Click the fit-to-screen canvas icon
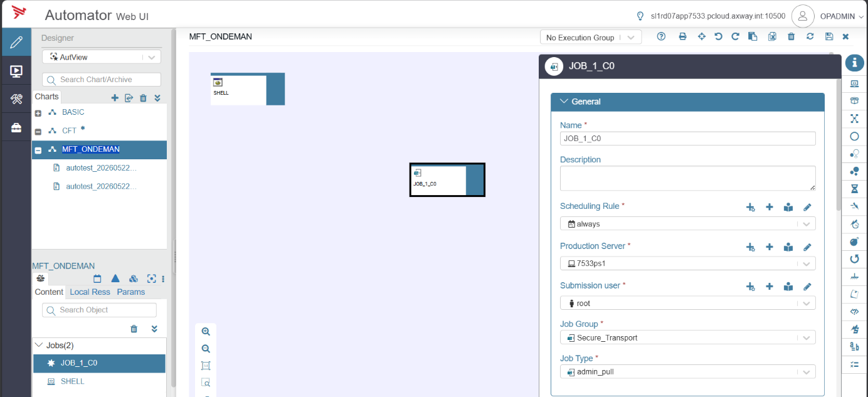 click(206, 366)
